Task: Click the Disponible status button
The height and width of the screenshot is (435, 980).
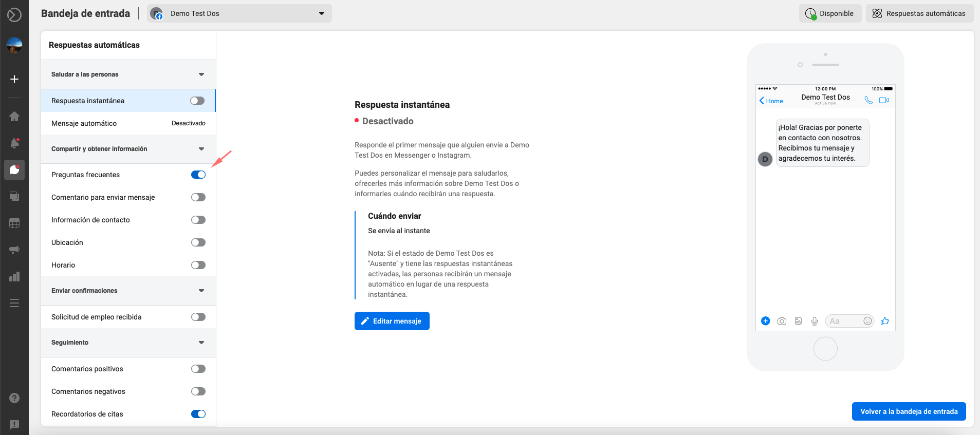Action: coord(830,13)
